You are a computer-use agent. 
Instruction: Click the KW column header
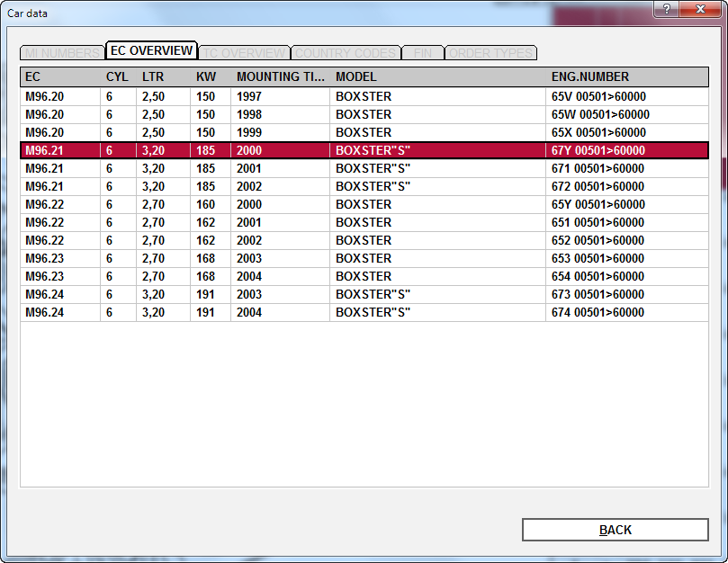point(210,76)
